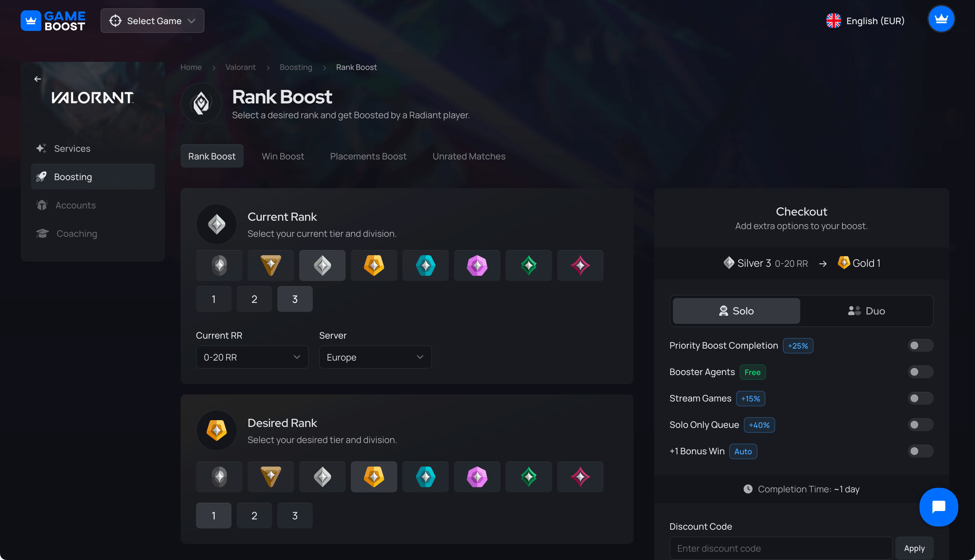Select Platinum as desired rank
Image resolution: width=975 pixels, height=560 pixels.
[x=426, y=477]
